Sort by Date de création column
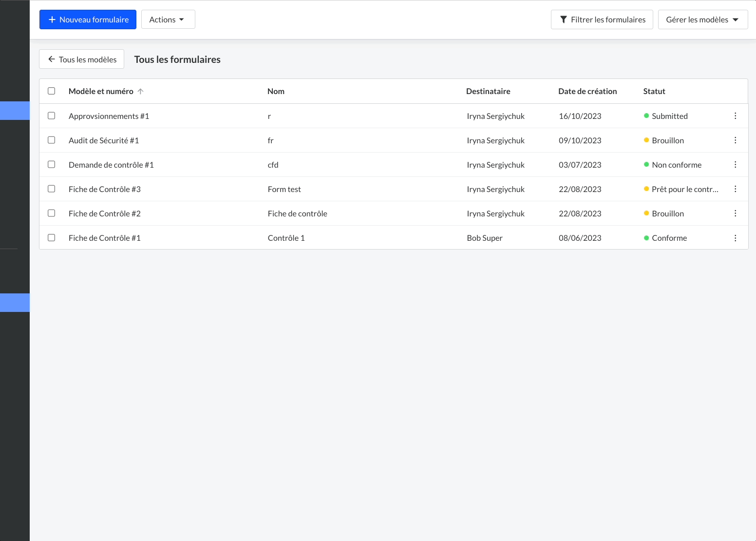Screen dimensions: 756x541 tap(587, 92)
